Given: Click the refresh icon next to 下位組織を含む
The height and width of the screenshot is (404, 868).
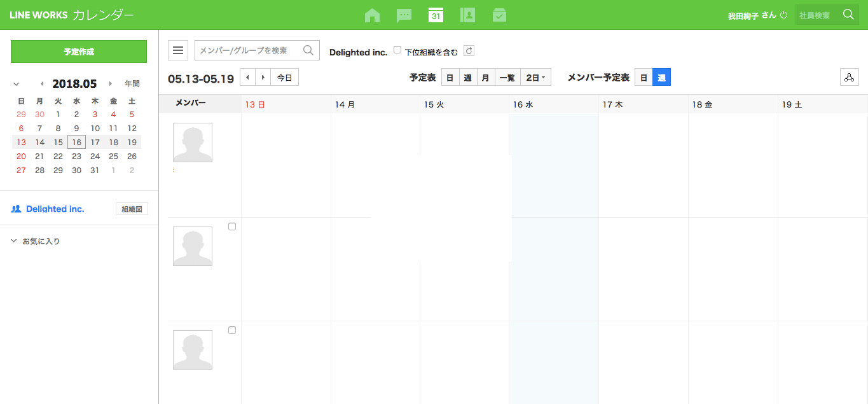Looking at the screenshot, I should coord(469,51).
